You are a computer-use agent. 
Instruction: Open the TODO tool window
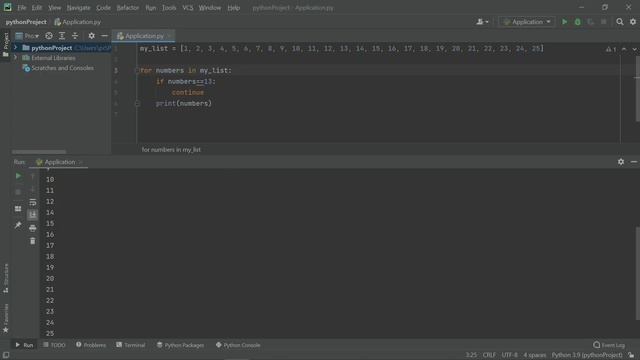point(54,345)
